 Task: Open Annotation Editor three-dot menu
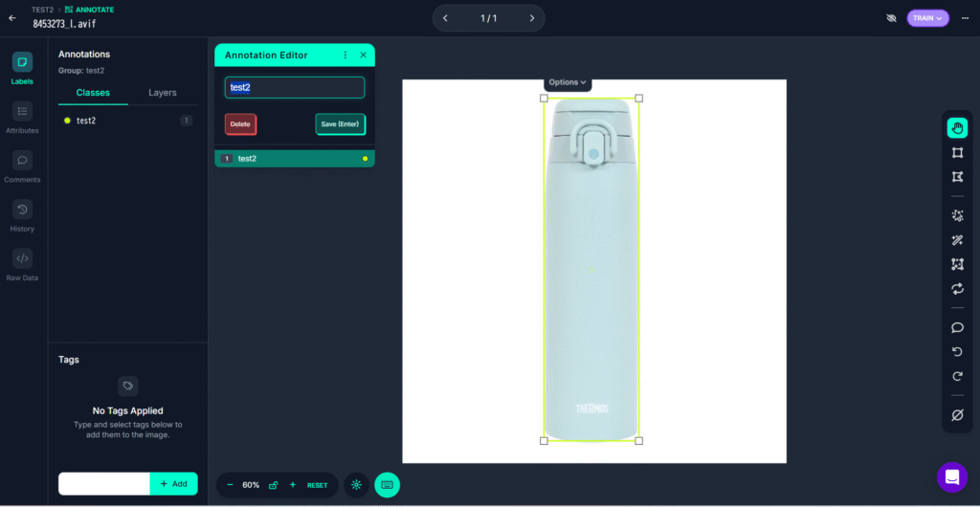click(345, 55)
